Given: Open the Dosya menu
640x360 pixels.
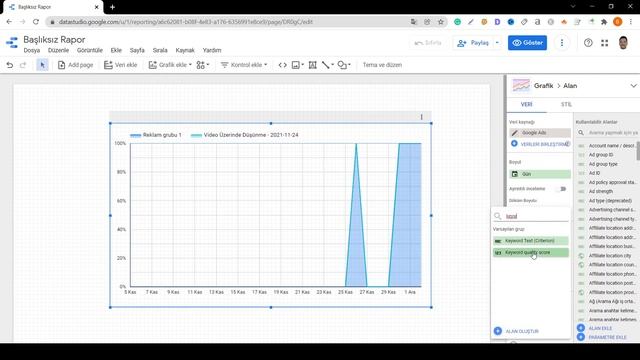Looking at the screenshot, I should 31,50.
